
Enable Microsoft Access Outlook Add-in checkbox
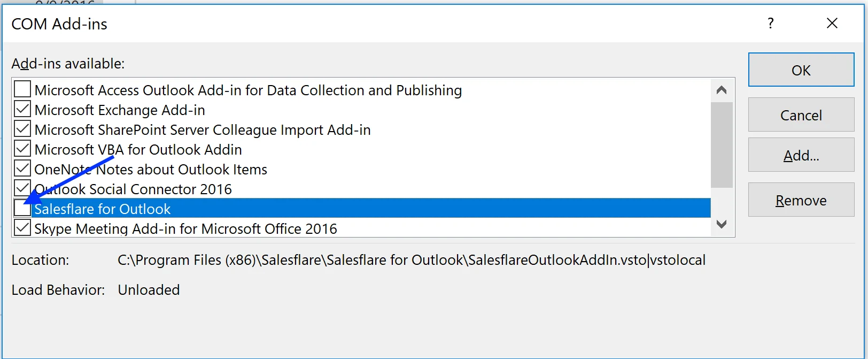pyautogui.click(x=22, y=89)
